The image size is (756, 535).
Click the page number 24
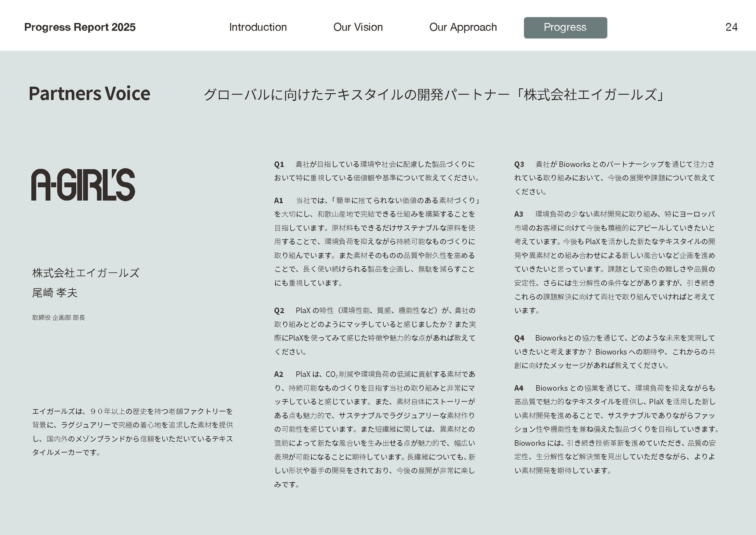pos(731,27)
